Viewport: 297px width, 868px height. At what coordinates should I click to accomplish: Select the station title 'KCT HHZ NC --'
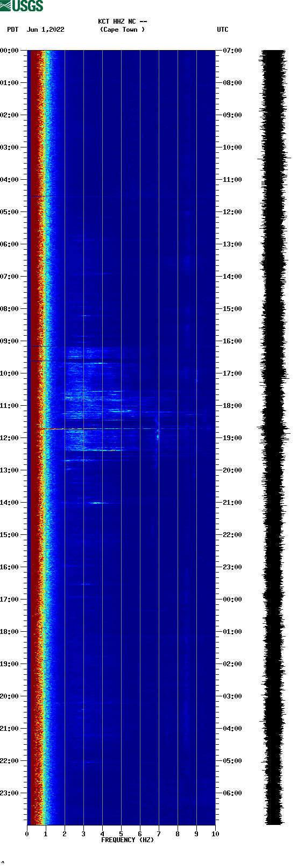[123, 22]
